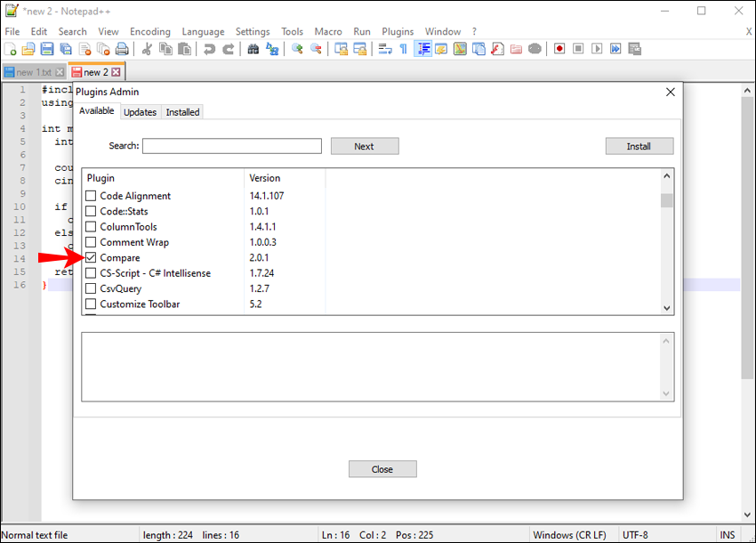Uncheck the Compare plugin checkbox

pos(91,257)
